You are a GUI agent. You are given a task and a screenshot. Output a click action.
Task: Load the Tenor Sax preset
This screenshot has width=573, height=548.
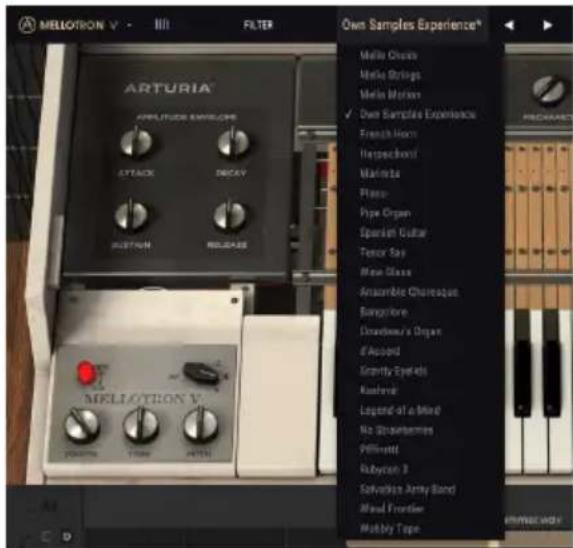point(383,252)
